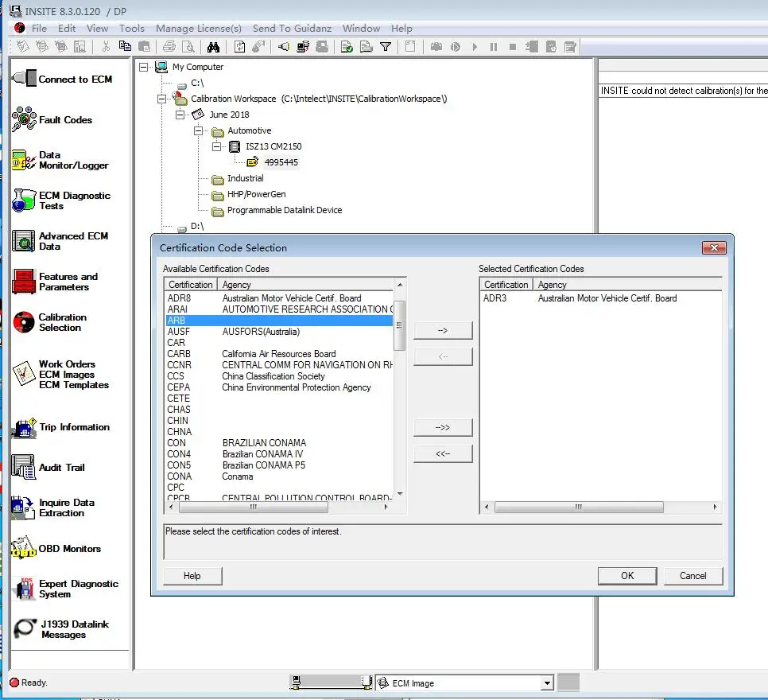Click the pause toolbar button
Screen dimensions: 768x700
(x=493, y=47)
